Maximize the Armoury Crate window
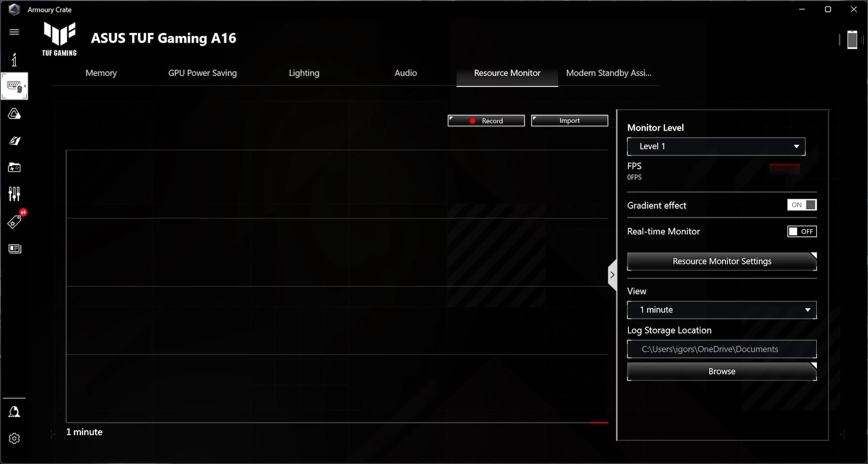 click(x=828, y=9)
